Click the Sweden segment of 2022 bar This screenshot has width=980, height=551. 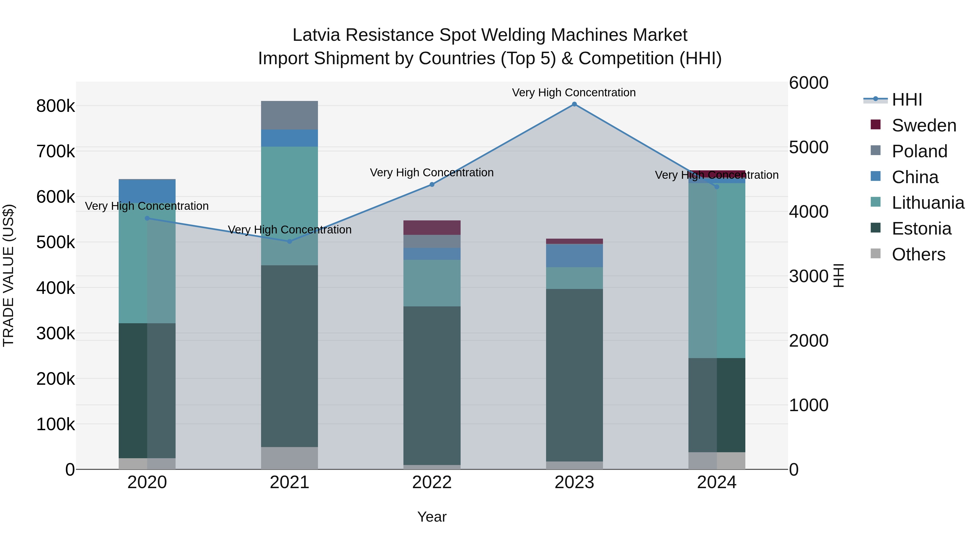pos(432,228)
